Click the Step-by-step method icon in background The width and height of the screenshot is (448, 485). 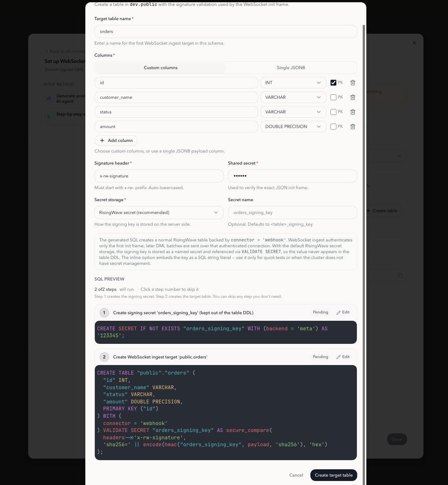pos(49,117)
